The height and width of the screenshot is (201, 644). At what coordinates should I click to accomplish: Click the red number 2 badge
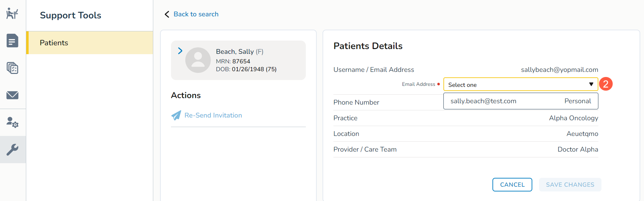(x=606, y=84)
